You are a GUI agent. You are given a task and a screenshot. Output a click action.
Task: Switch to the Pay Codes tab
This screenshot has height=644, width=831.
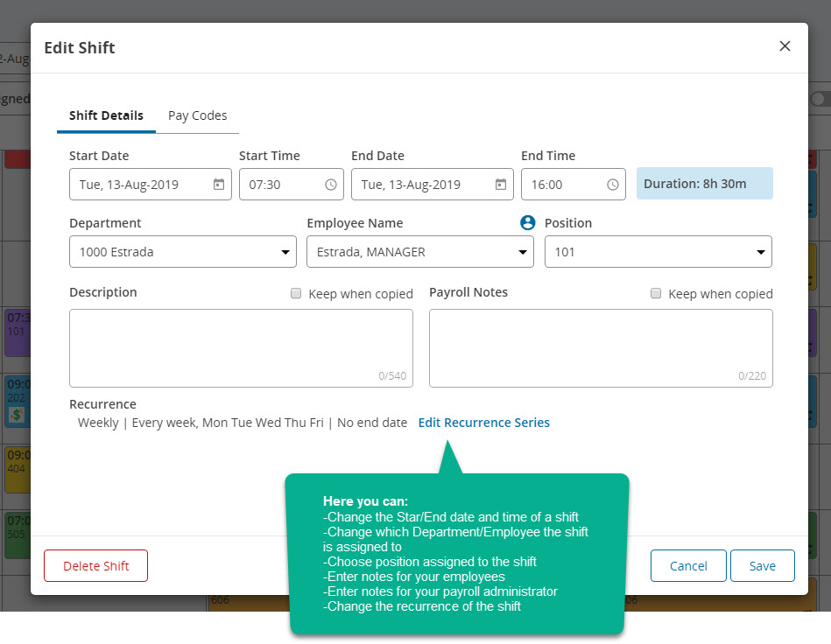tap(198, 115)
